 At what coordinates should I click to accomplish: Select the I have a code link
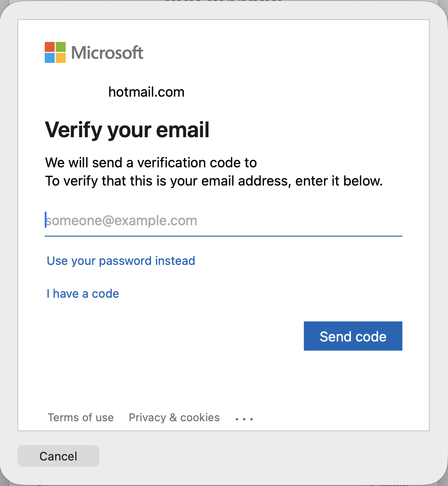pyautogui.click(x=83, y=294)
